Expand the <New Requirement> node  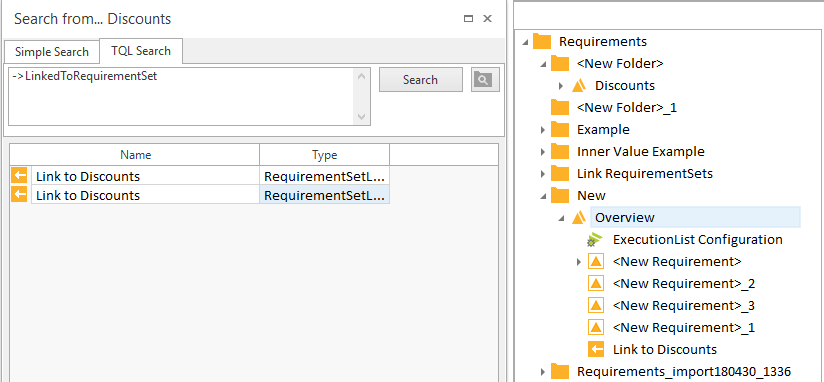(579, 262)
